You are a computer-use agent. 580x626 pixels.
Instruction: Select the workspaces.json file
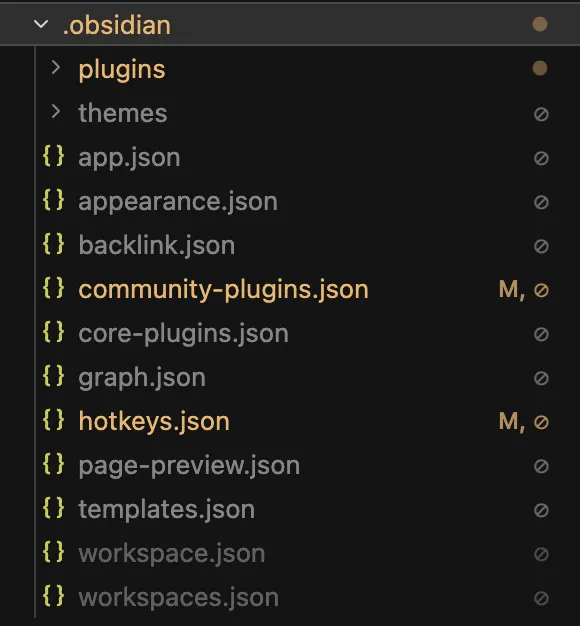tap(178, 598)
